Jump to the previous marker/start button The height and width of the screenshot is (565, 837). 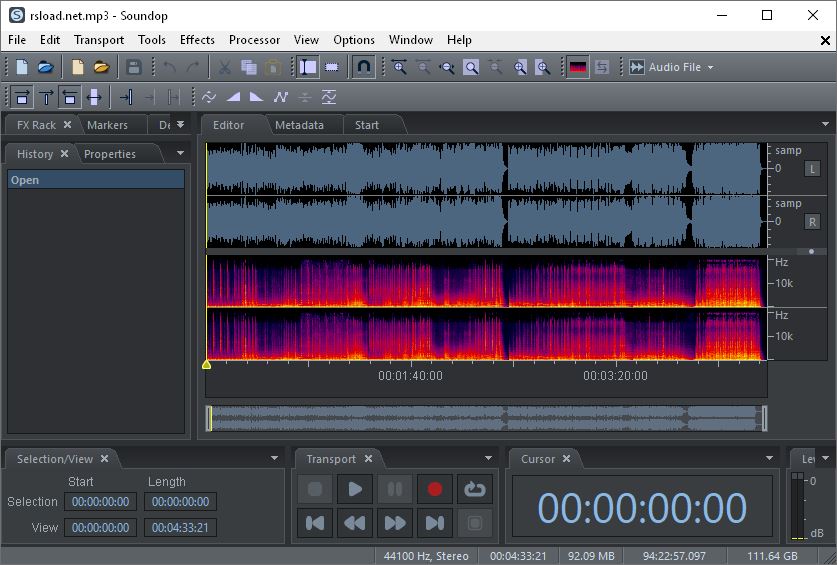315,522
